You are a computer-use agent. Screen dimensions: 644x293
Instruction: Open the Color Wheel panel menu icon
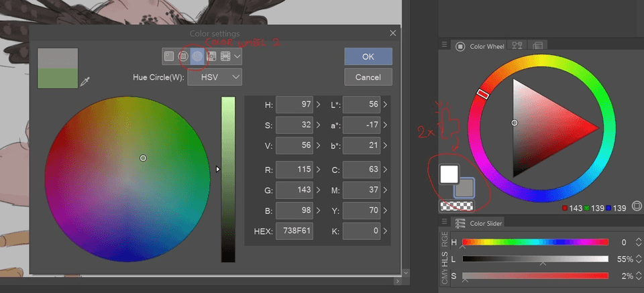click(444, 46)
